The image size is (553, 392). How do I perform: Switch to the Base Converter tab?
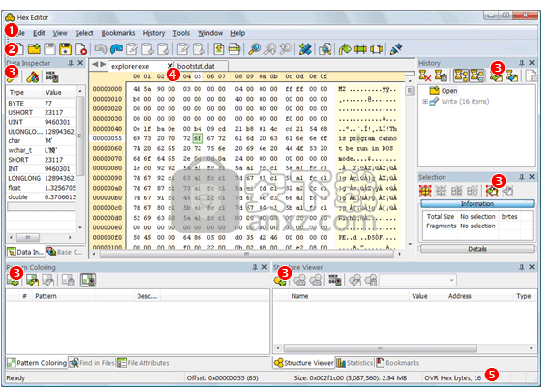coord(66,252)
